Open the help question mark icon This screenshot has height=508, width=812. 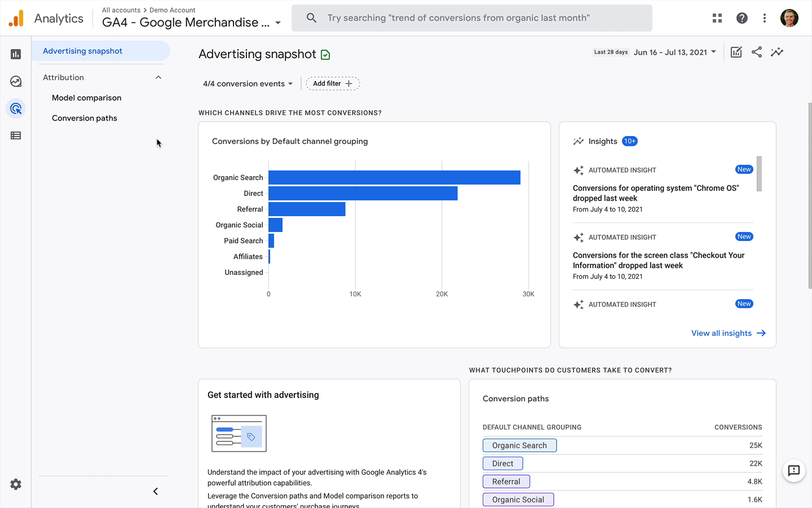click(742, 17)
